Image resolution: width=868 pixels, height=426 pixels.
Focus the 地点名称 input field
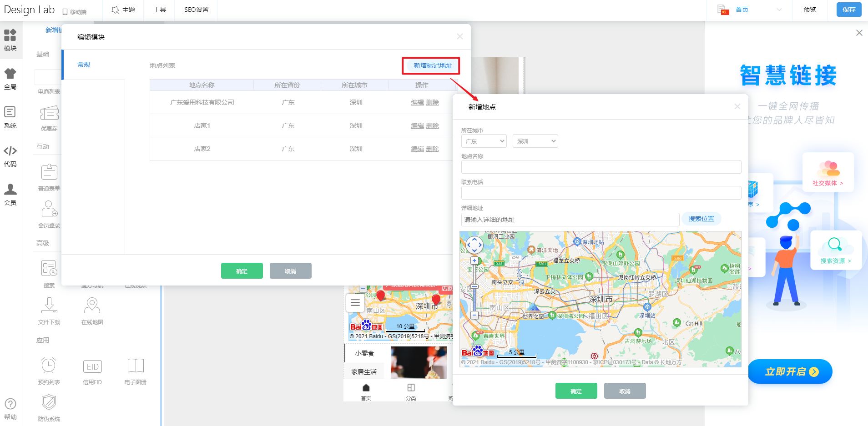click(x=601, y=167)
